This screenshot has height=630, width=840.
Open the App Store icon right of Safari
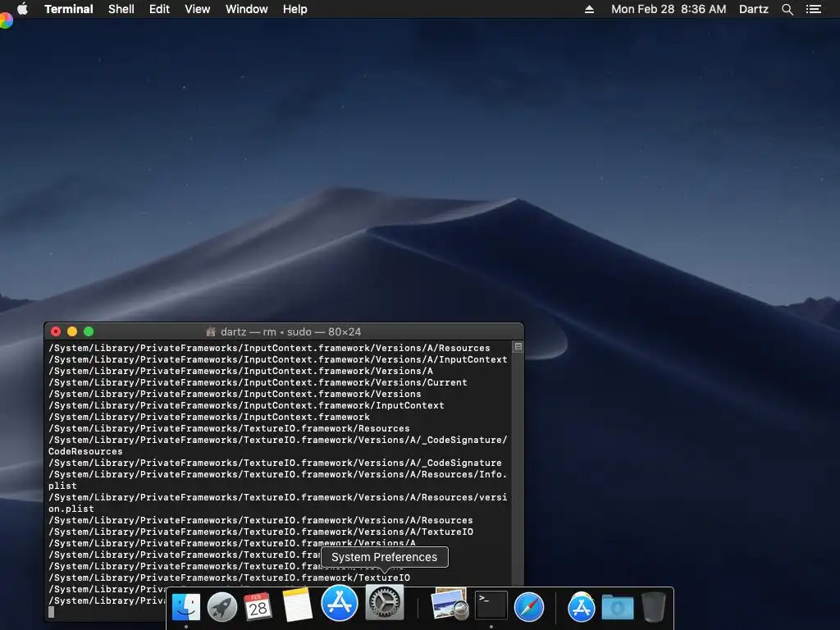[x=582, y=607]
